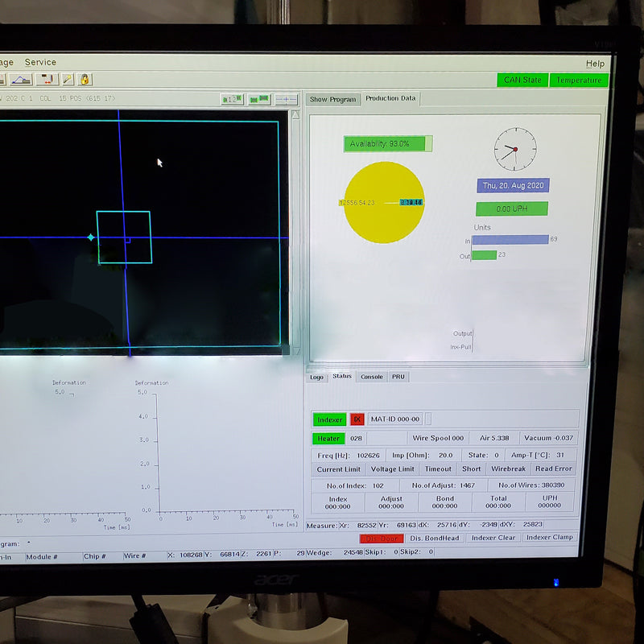
Task: Click the Read Error indicator
Action: click(x=553, y=469)
